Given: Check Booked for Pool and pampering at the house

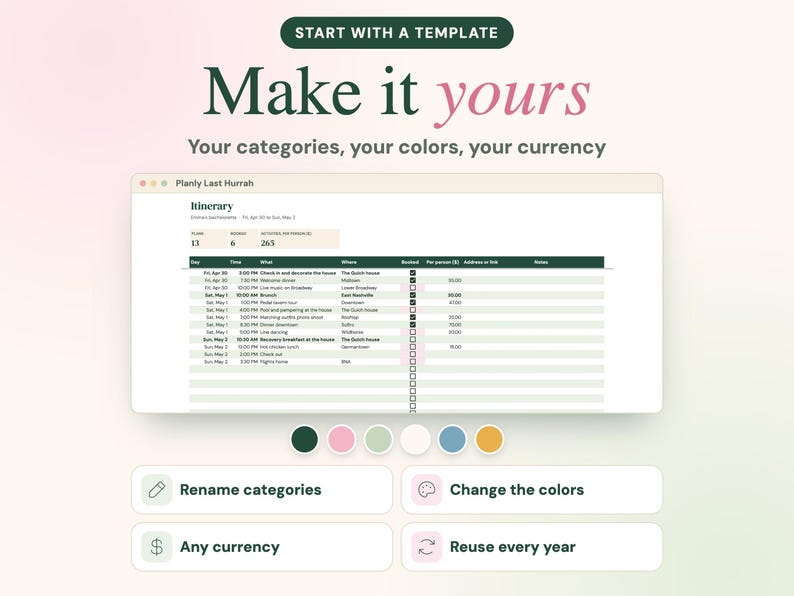Looking at the screenshot, I should tap(413, 310).
